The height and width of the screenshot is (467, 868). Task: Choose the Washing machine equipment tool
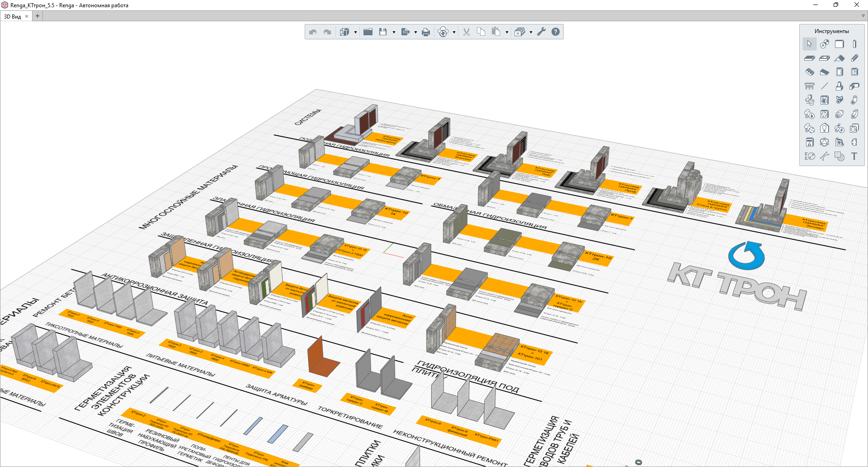[x=825, y=100]
